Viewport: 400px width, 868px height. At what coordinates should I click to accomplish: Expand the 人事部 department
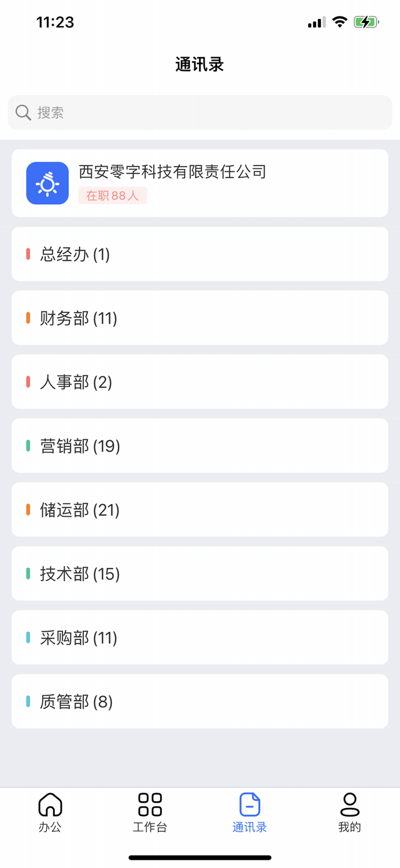199,381
